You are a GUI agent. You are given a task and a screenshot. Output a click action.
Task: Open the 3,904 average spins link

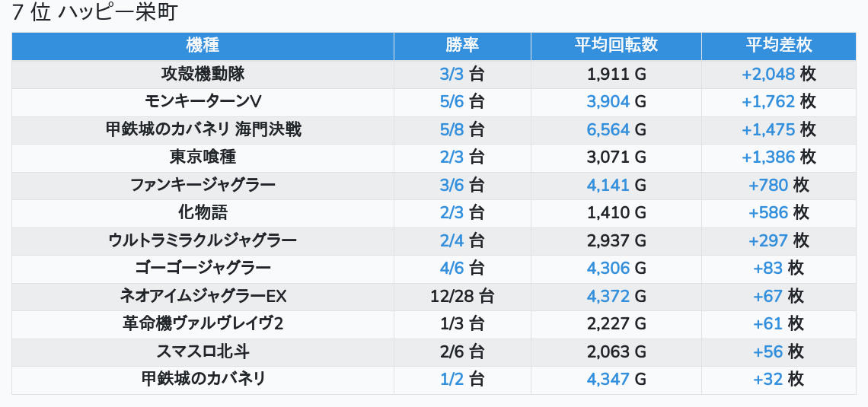[608, 102]
